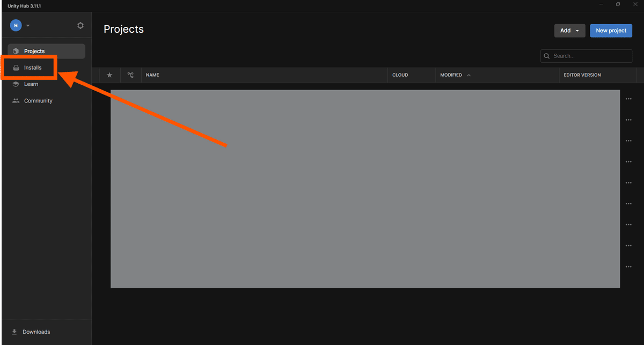Open the first project's options menu
The width and height of the screenshot is (644, 345).
point(628,99)
